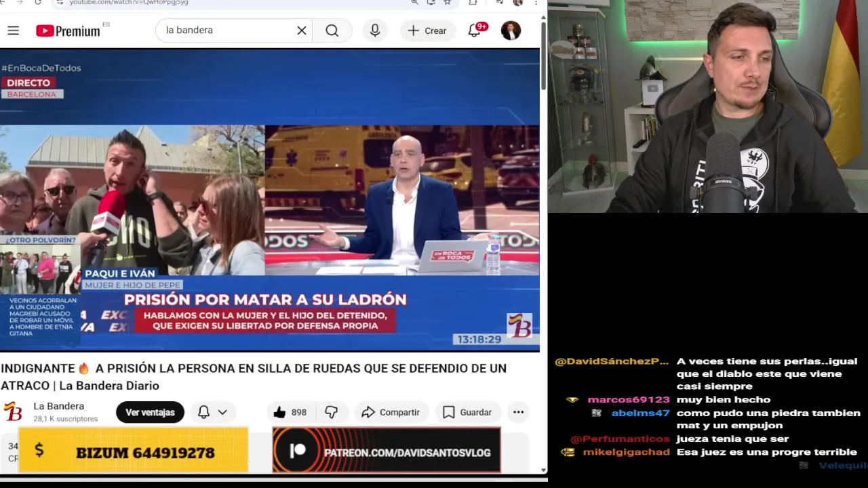Like the video showing 898 likes
Screen dimensions: 868x488
point(290,412)
